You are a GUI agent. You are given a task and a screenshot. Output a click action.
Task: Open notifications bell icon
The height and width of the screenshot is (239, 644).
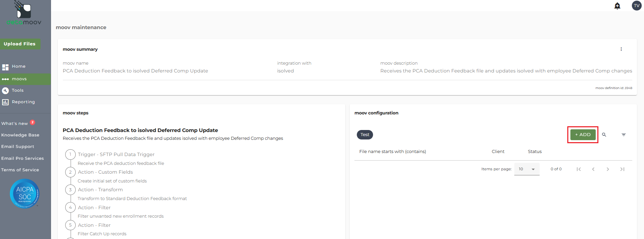pos(617,6)
